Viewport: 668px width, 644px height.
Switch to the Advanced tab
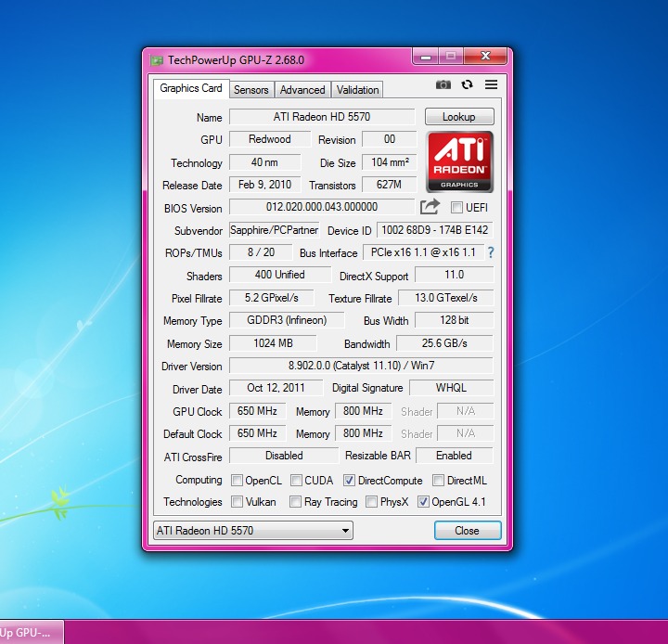302,90
